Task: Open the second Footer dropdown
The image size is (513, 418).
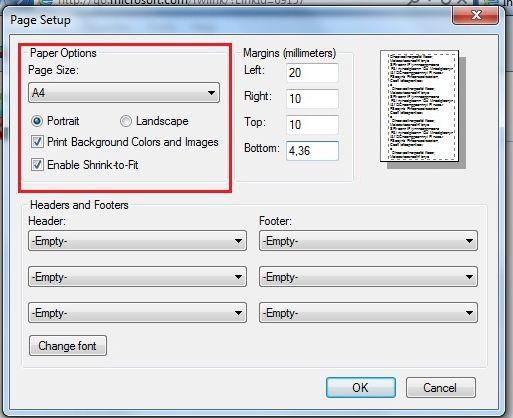Action: coord(368,277)
